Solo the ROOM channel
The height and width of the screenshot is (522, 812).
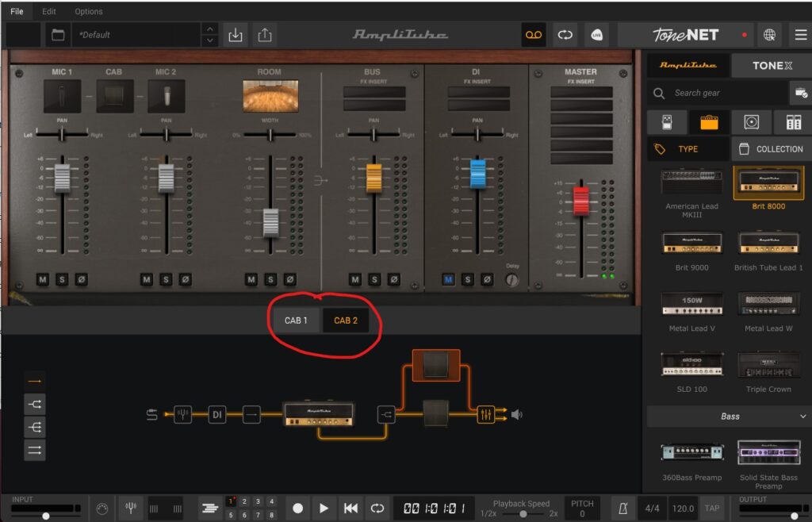(x=270, y=279)
